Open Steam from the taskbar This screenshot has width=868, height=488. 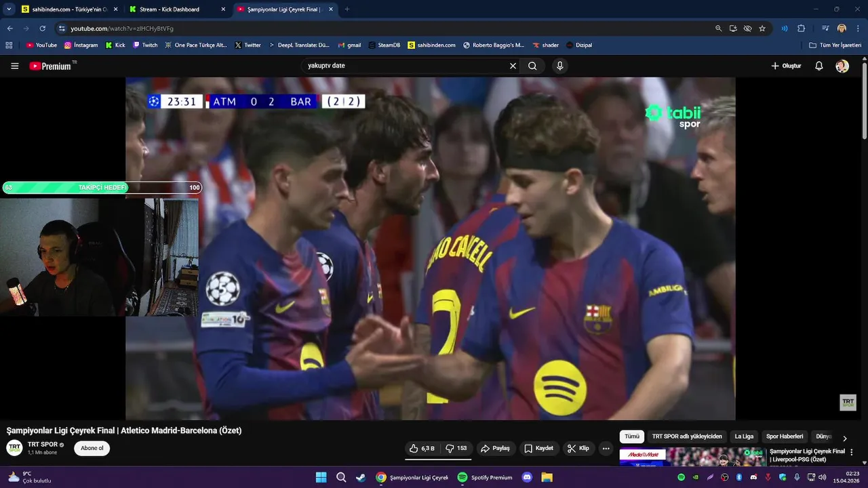[361, 477]
